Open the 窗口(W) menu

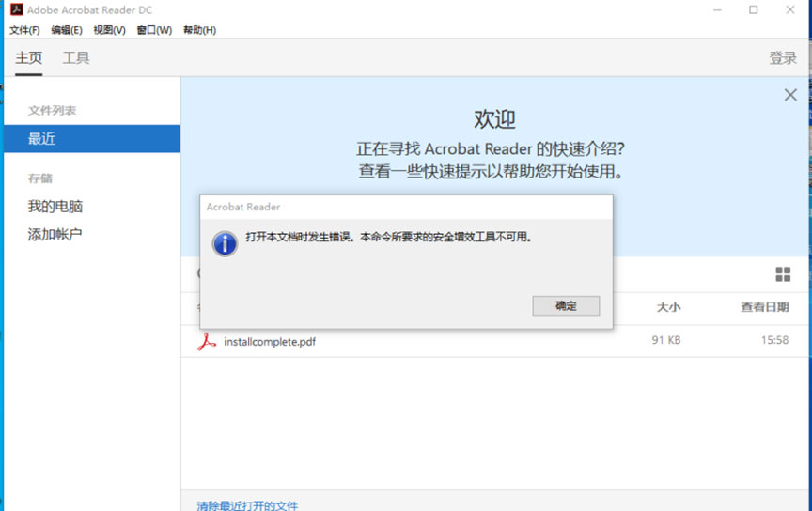tap(154, 30)
